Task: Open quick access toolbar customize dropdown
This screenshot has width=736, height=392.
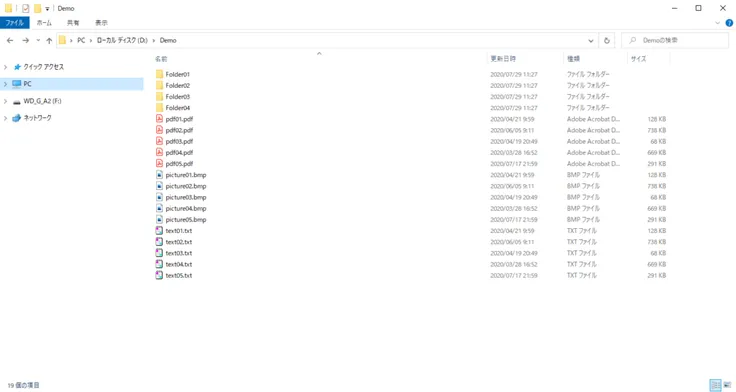Action: tap(47, 9)
